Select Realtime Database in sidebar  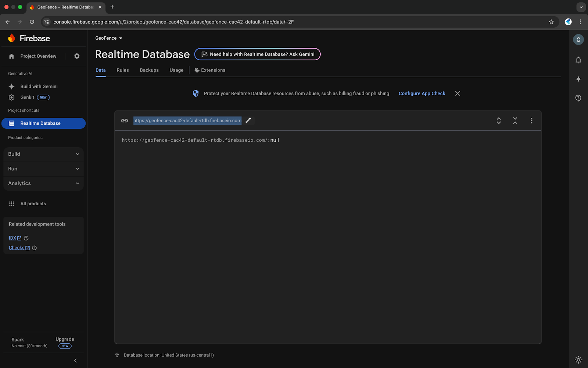(44, 123)
